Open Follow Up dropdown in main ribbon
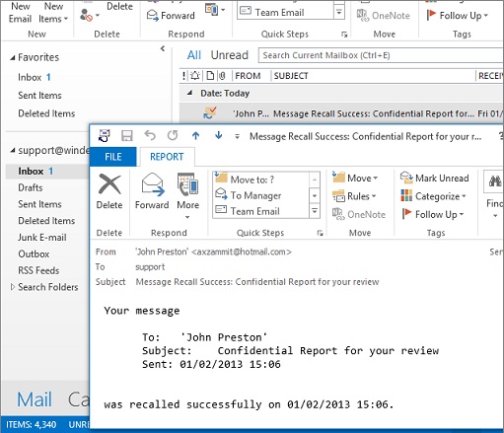Viewport: 504px width, 433px height. [457, 15]
